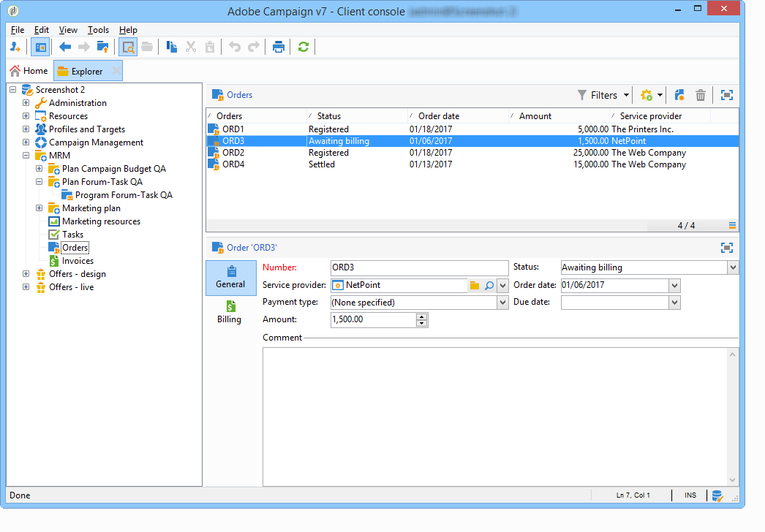Click the Delete trash icon
The image size is (765, 532).
(x=701, y=95)
